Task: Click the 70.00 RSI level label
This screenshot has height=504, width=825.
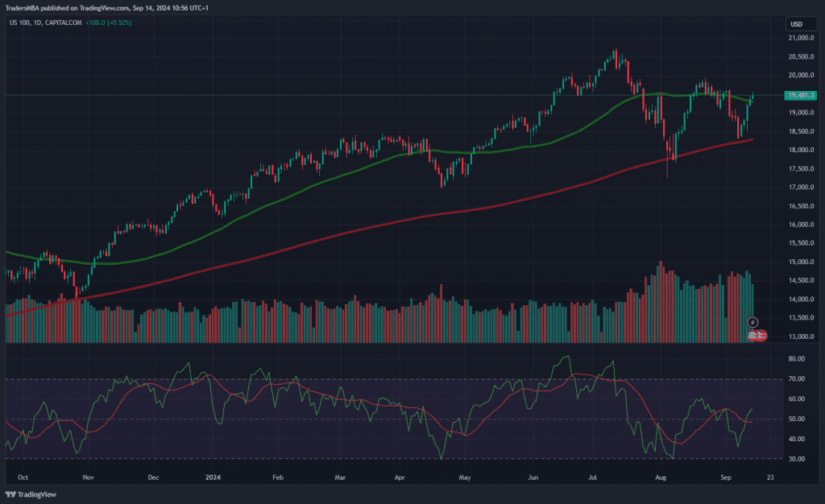Action: coord(797,378)
